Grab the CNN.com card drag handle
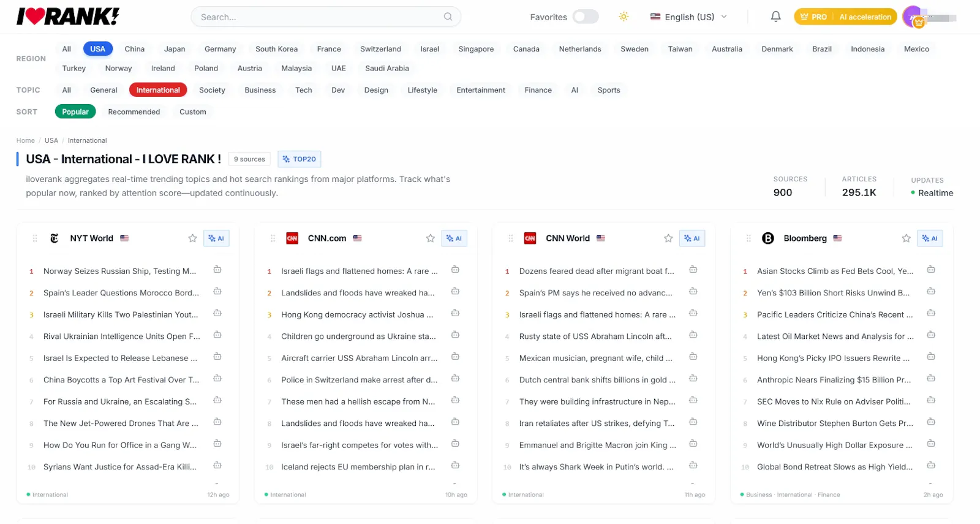 pos(273,238)
